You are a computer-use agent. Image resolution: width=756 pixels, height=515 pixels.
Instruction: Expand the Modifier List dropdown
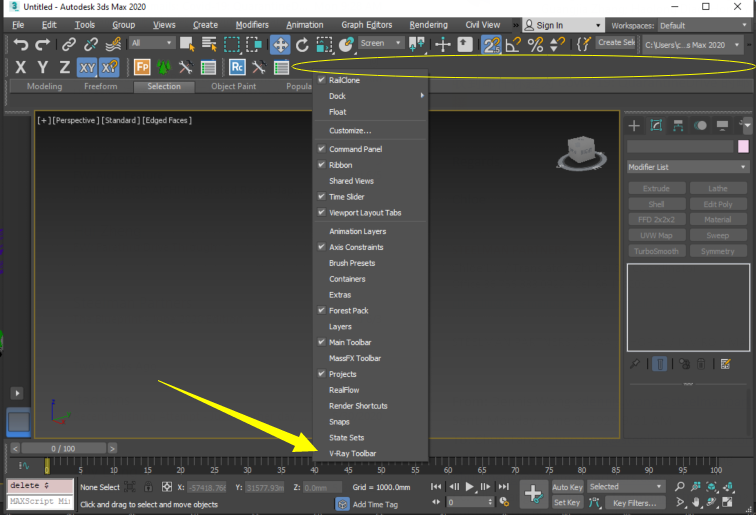[x=688, y=167]
